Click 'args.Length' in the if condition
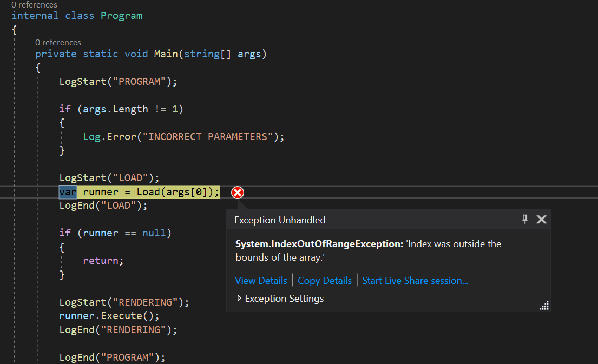Image resolution: width=598 pixels, height=364 pixels. tap(115, 109)
